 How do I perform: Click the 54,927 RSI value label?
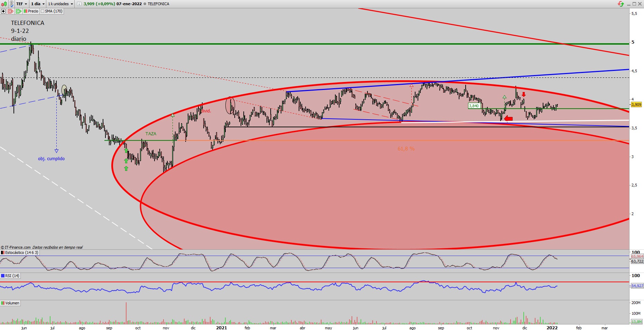637,286
